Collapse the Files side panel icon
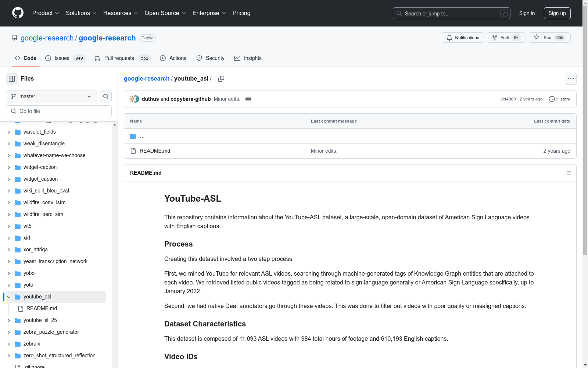The height and width of the screenshot is (368, 588). (x=12, y=79)
